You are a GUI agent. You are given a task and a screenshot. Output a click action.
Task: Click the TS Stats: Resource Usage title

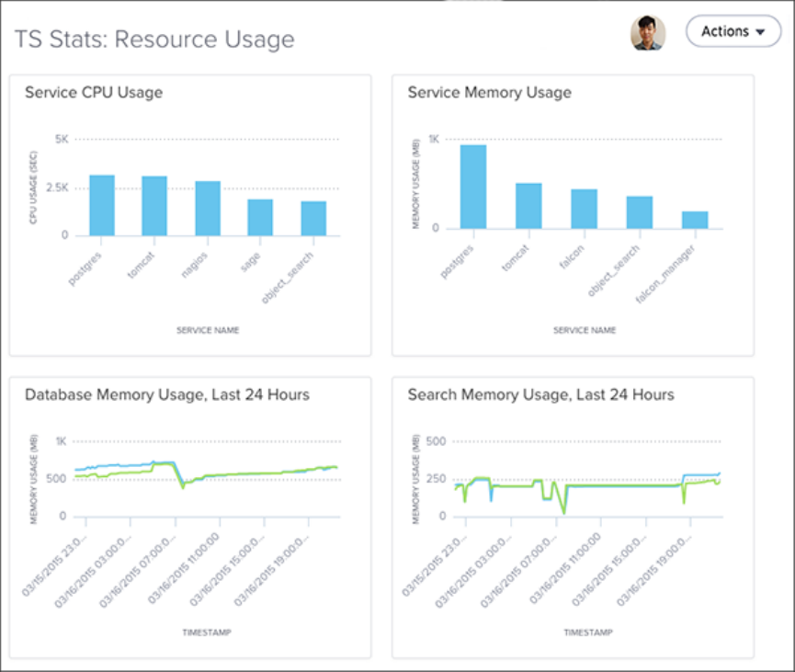[x=154, y=40]
